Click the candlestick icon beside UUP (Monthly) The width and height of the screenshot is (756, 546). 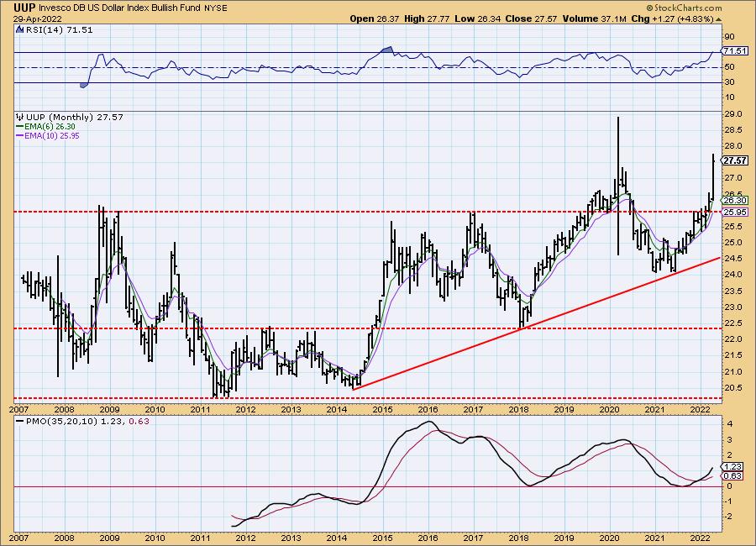coord(20,118)
